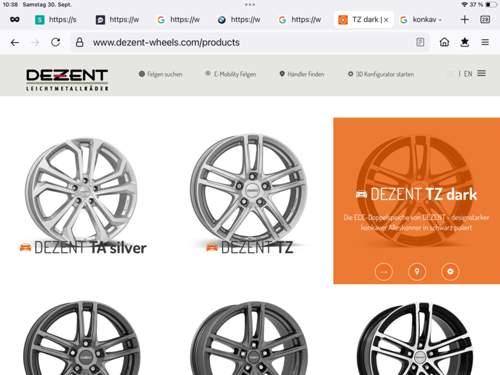Open the browser home page icon
Image resolution: width=500 pixels, height=375 pixels.
point(444,42)
